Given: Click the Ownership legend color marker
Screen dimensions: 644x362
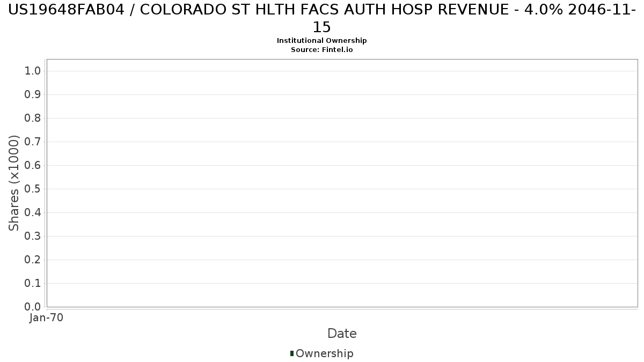Looking at the screenshot, I should (x=292, y=353).
